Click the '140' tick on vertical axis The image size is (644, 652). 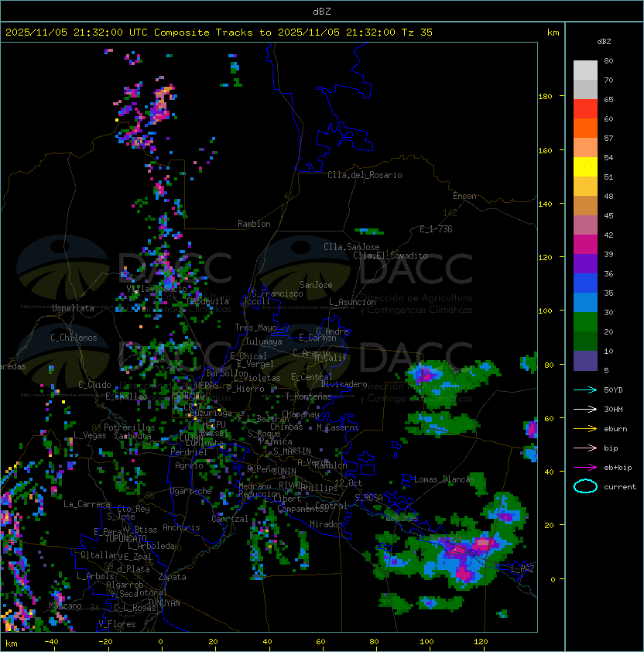[545, 204]
